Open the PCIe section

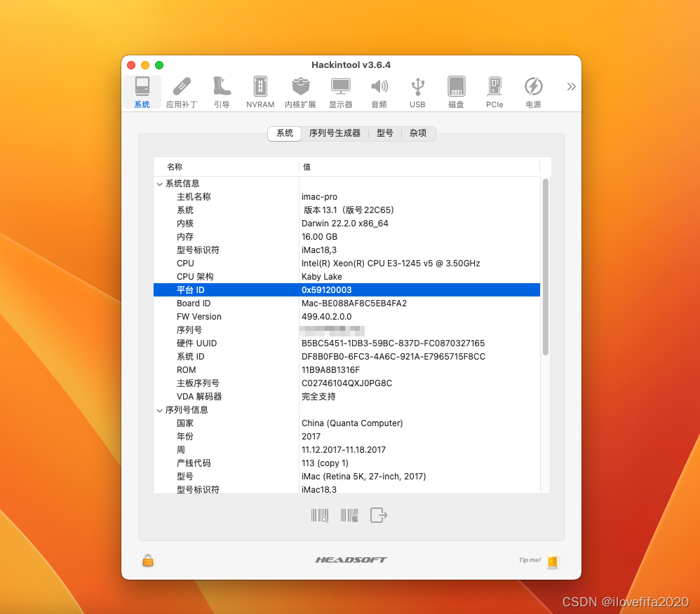494,93
